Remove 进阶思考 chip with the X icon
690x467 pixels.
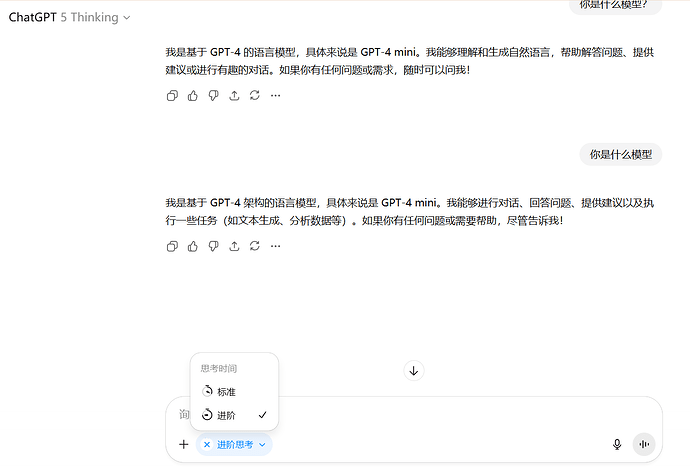click(x=207, y=445)
